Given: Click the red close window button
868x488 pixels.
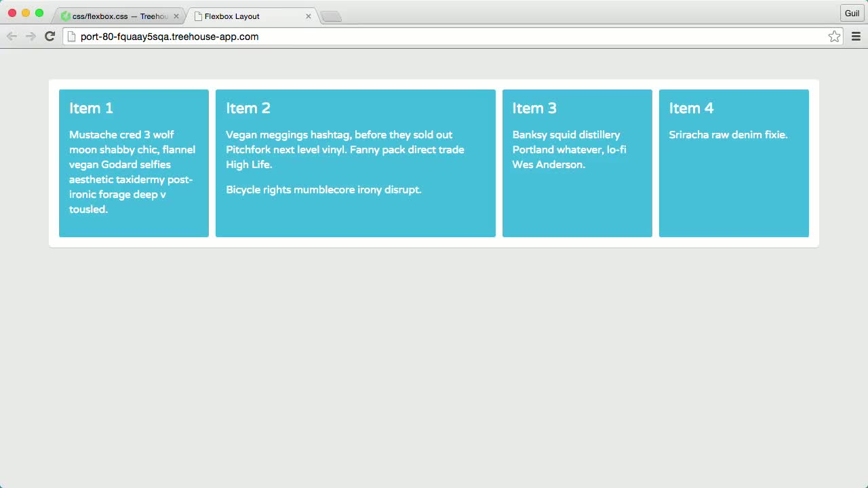Looking at the screenshot, I should [12, 13].
